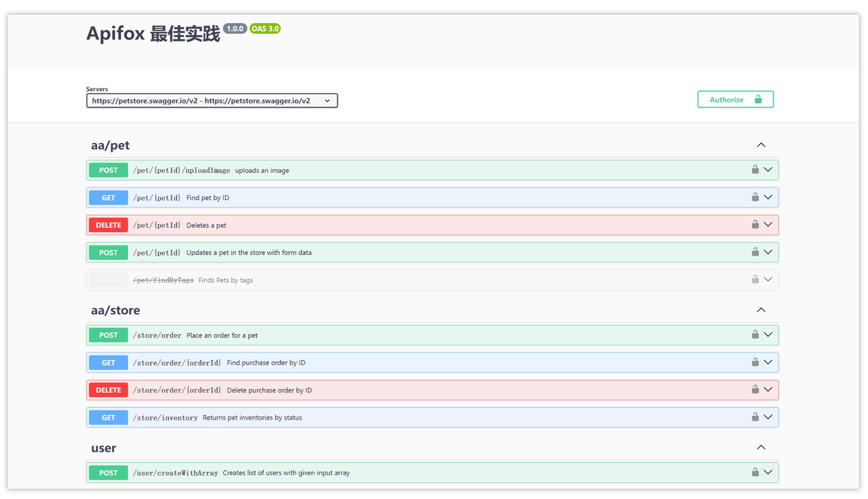This screenshot has height=499, width=868.
Task: Click POST badge for /store/order
Action: coord(108,335)
